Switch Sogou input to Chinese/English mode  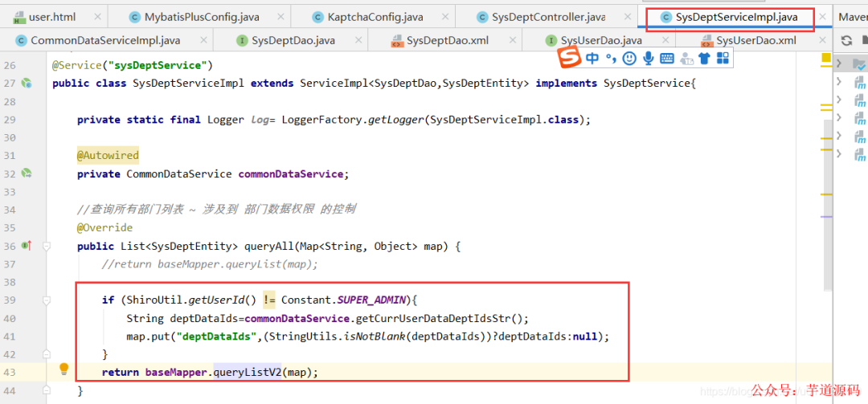click(x=592, y=58)
